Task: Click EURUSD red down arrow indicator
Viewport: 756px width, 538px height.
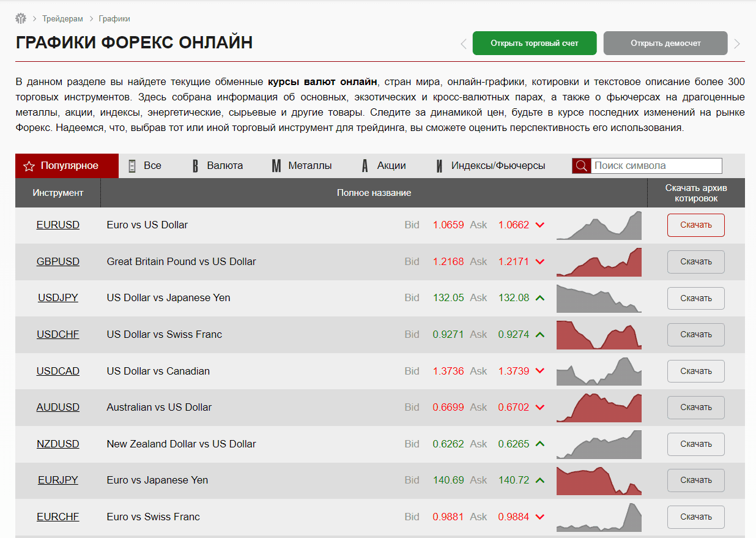Action: 539,225
